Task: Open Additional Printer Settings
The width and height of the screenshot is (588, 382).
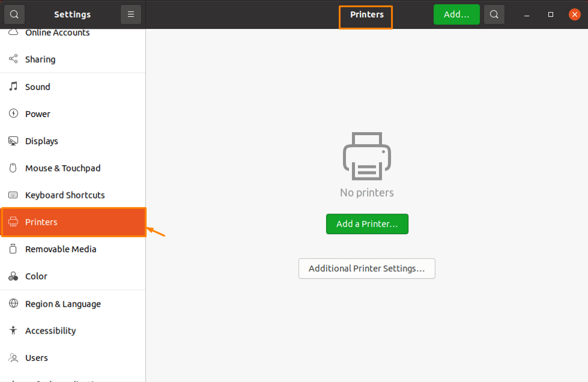Action: [366, 269]
